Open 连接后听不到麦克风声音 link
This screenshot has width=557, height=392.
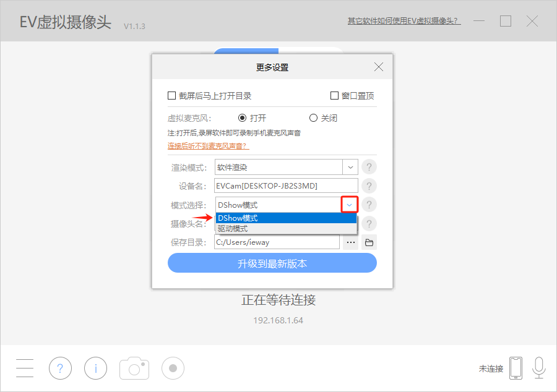(207, 146)
